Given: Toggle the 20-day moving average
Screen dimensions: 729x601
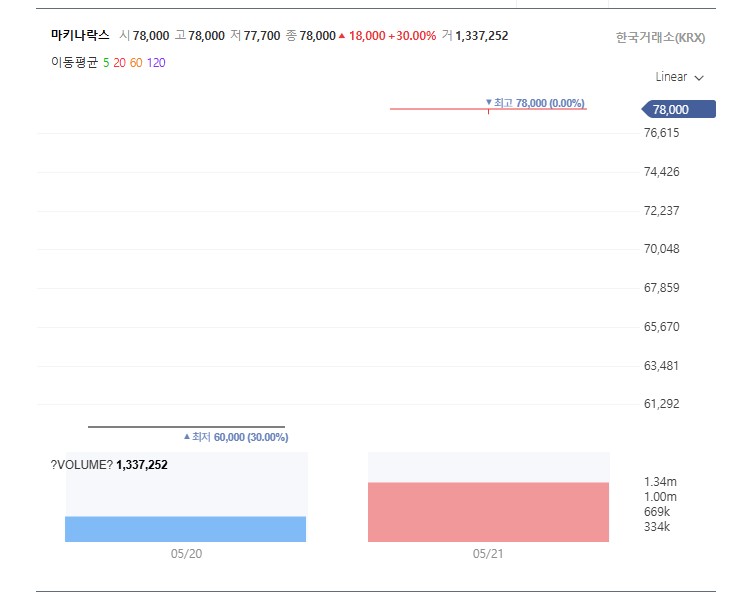Looking at the screenshot, I should point(119,63).
